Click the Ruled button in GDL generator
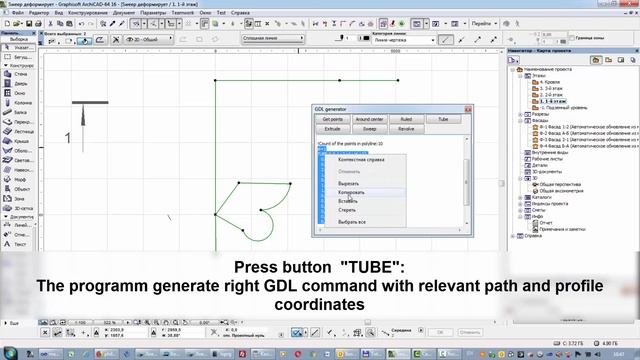Image resolution: width=640 pixels, height=360 pixels. pyautogui.click(x=406, y=119)
